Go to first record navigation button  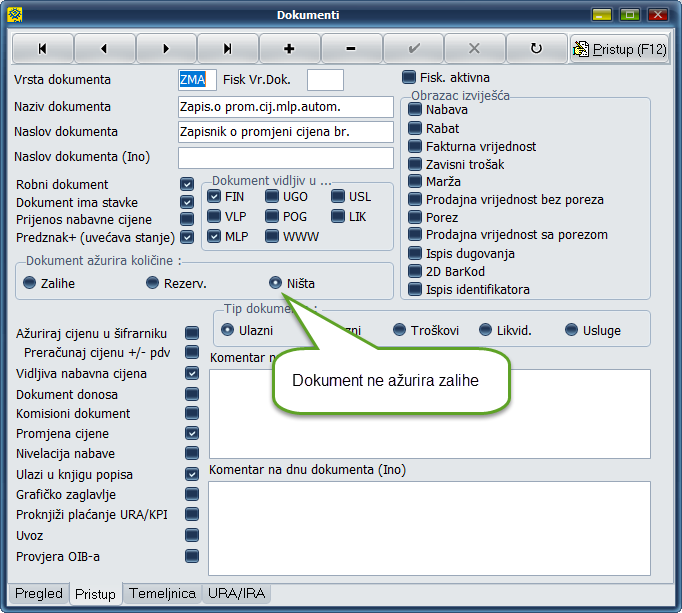(42, 48)
